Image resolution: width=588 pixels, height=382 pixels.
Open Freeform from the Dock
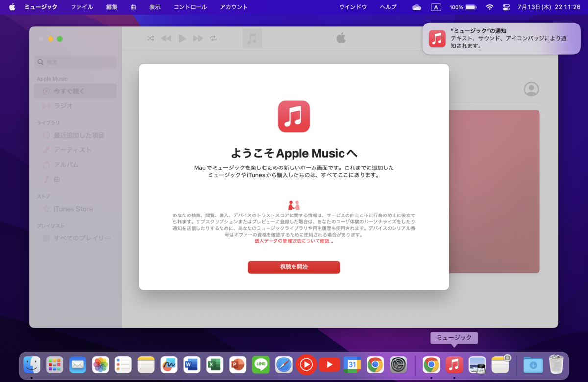[169, 364]
